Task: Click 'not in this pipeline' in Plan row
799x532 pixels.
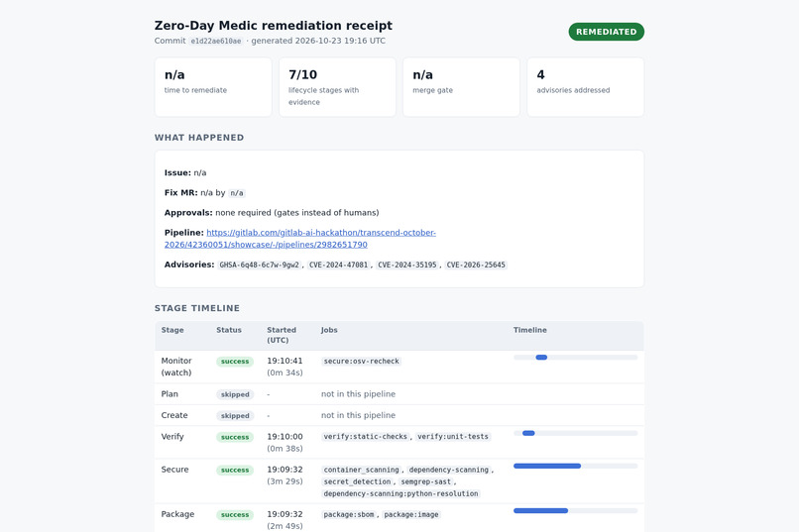Action: pyautogui.click(x=358, y=394)
